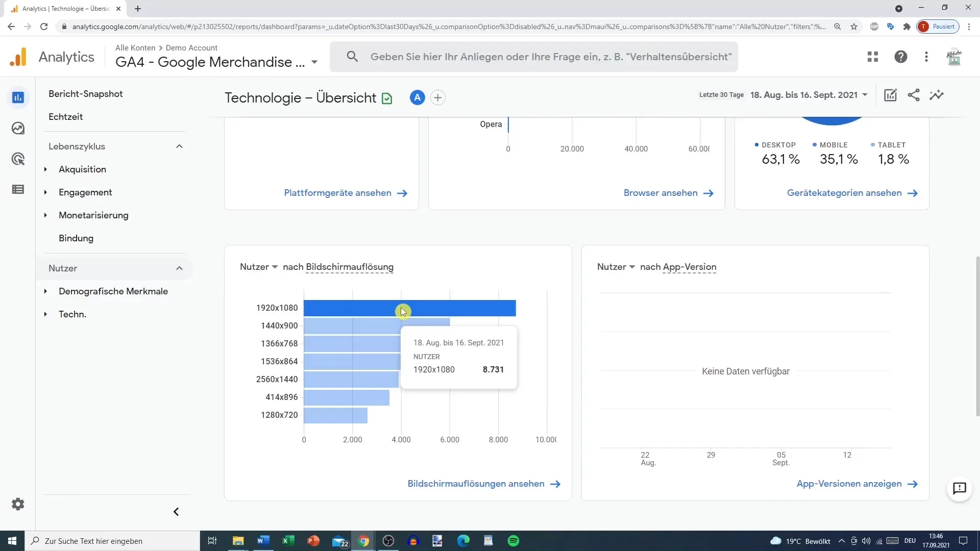Click Plattformgeräte ansehen link
The height and width of the screenshot is (551, 980).
(346, 193)
